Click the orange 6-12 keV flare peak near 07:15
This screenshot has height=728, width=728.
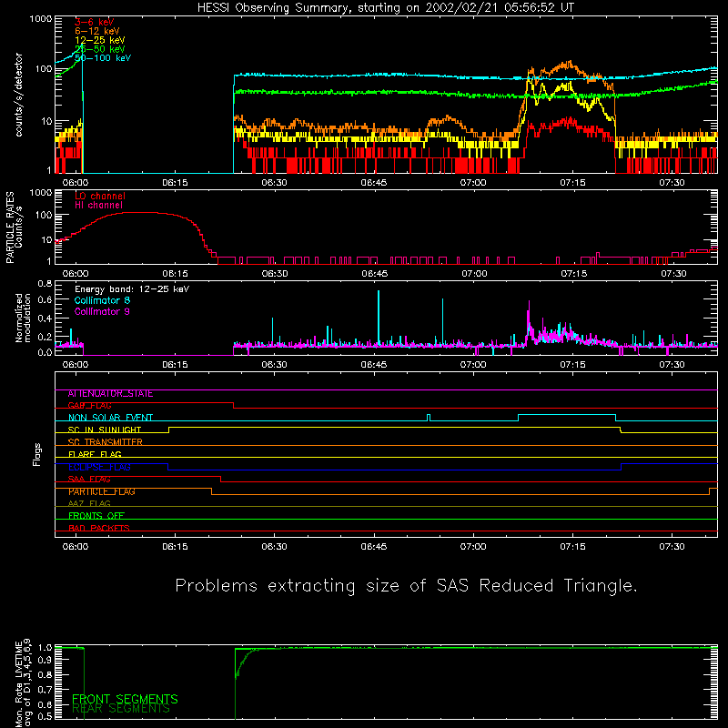(x=569, y=63)
